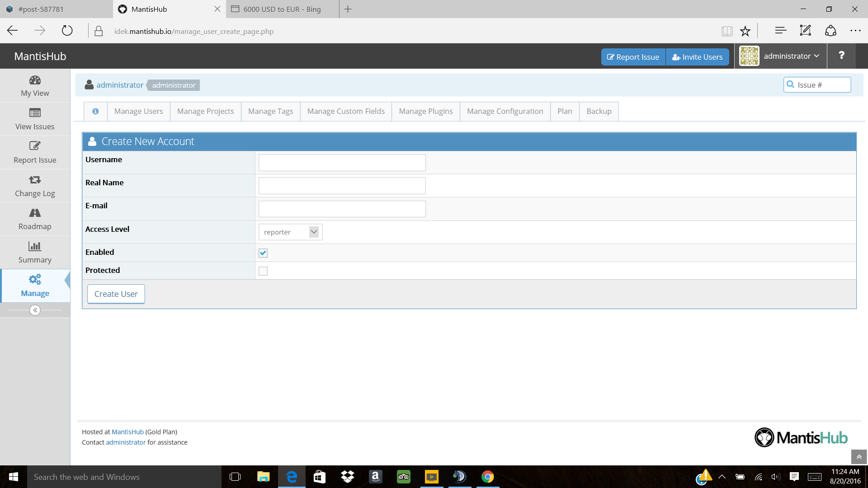This screenshot has height=488, width=868.
Task: Click Search the web and Windows box
Action: [124, 477]
